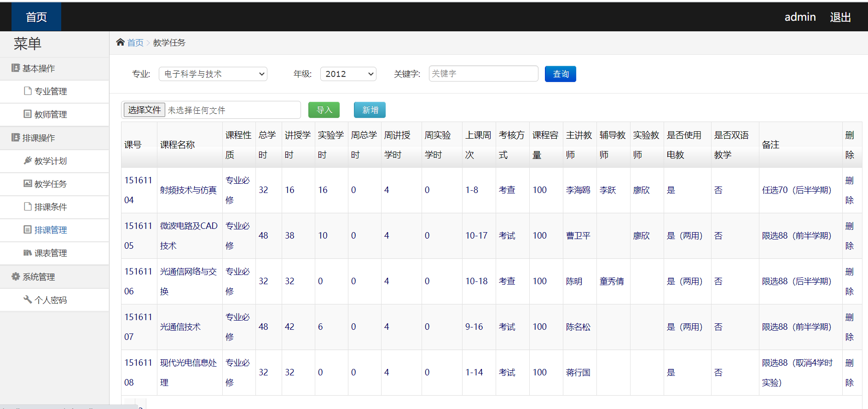Viewport: 868px width, 409px height.
Task: Click the 个人密码 wrench icon
Action: pos(28,299)
